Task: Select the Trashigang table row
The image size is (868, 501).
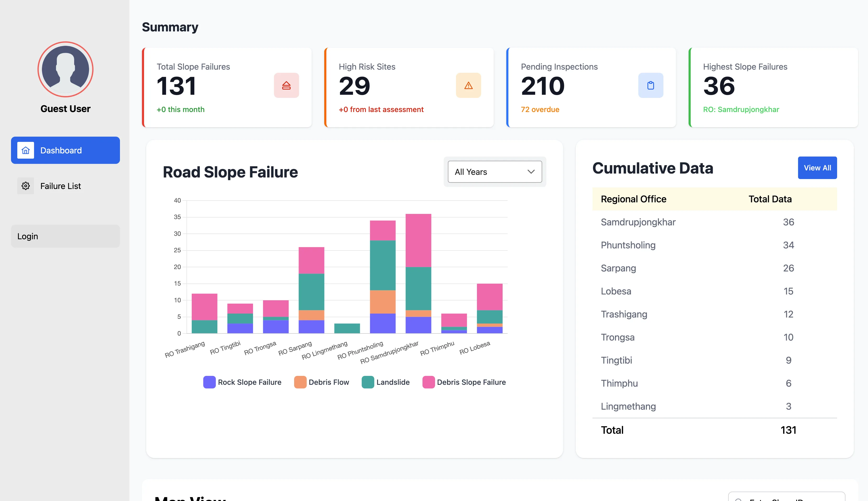Action: (715, 314)
